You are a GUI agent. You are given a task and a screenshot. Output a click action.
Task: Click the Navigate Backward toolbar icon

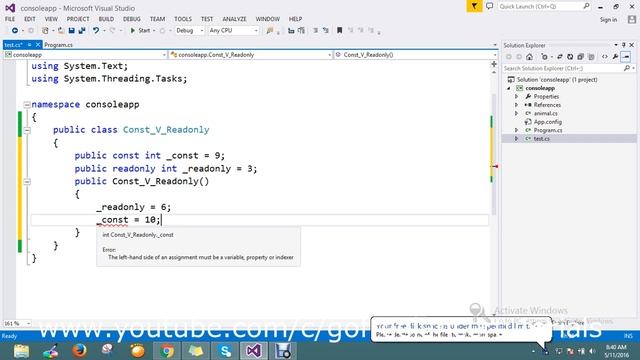(15, 31)
